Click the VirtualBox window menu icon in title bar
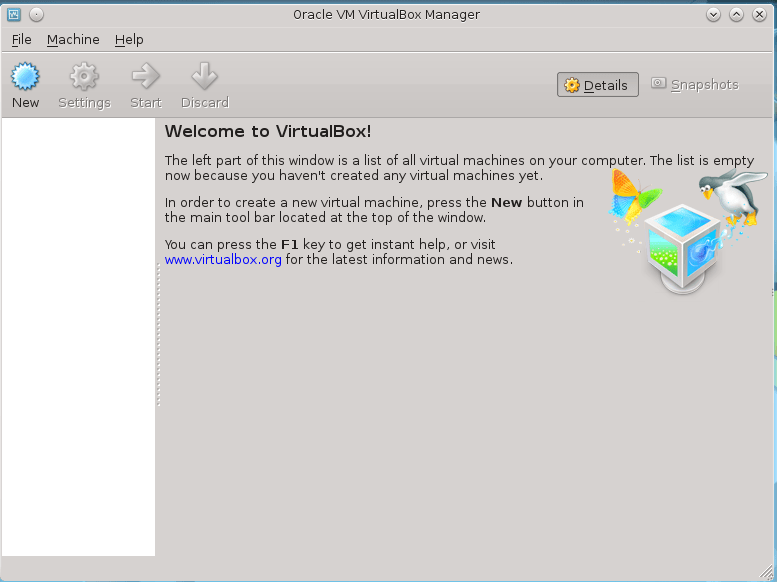 13,14
